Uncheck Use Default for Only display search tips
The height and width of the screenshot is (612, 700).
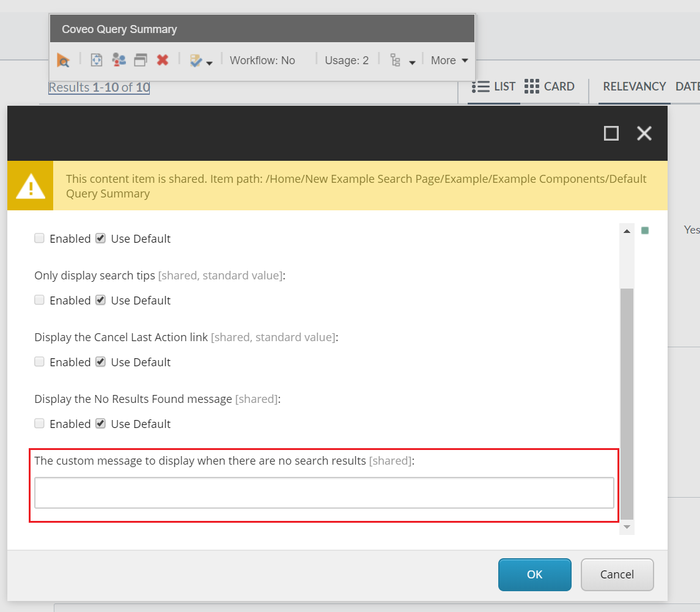(100, 300)
